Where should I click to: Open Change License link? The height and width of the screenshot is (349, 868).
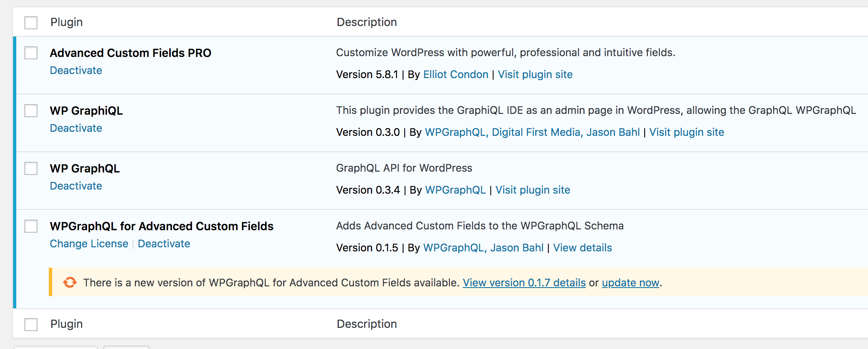pos(89,244)
